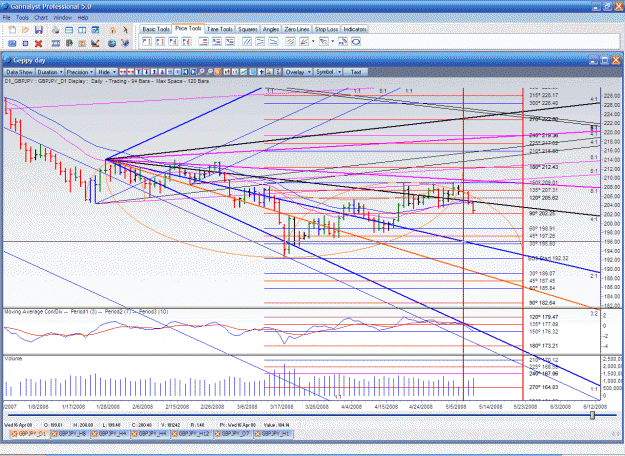Open the Symbol dropdown
Image resolution: width=625 pixels, height=456 pixels.
[x=328, y=72]
